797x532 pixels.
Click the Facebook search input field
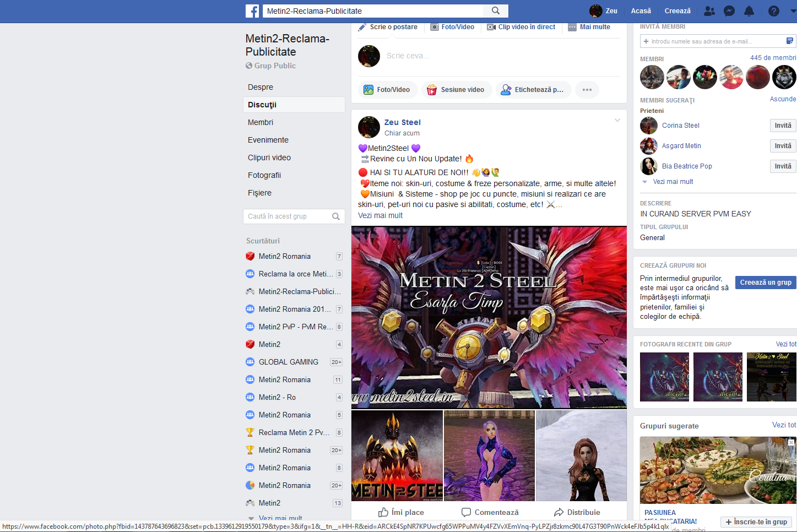(373, 11)
